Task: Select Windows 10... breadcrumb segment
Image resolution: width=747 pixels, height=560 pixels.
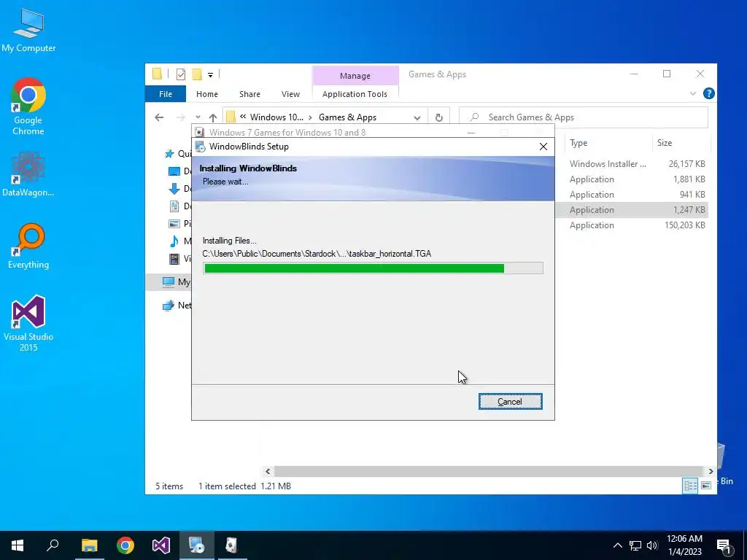Action: (x=276, y=117)
